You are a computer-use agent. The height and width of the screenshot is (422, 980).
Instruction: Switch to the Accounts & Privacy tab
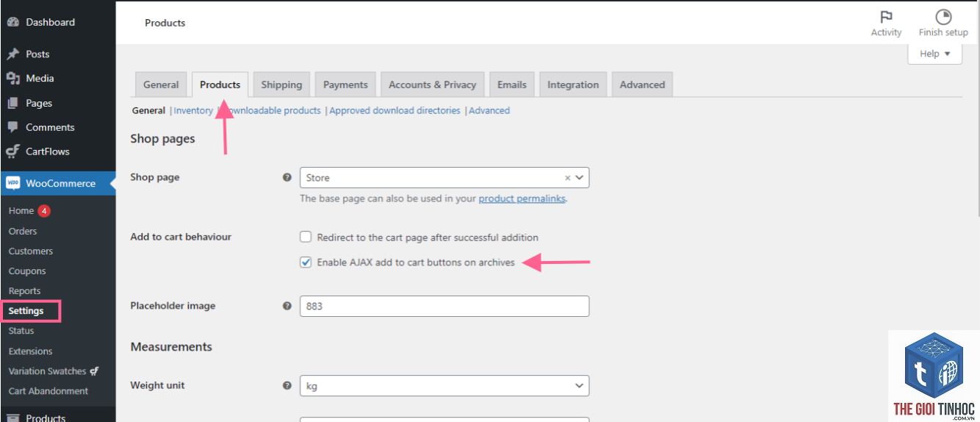[x=433, y=85]
